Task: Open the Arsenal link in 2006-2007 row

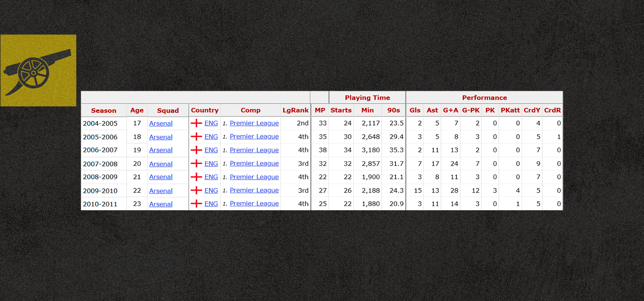Action: click(161, 150)
